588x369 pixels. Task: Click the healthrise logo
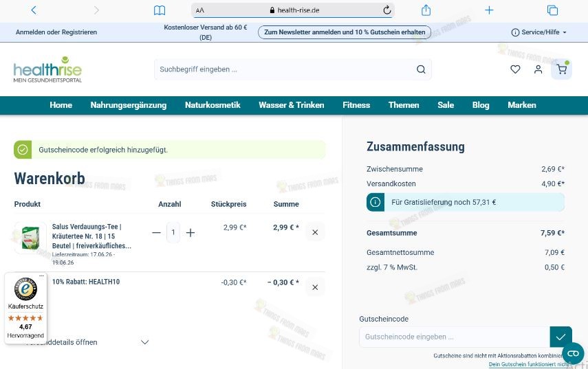[47, 69]
